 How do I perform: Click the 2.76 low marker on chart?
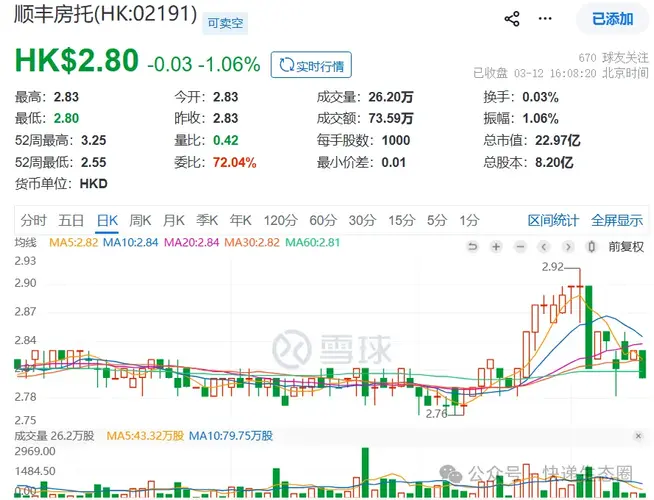(436, 414)
